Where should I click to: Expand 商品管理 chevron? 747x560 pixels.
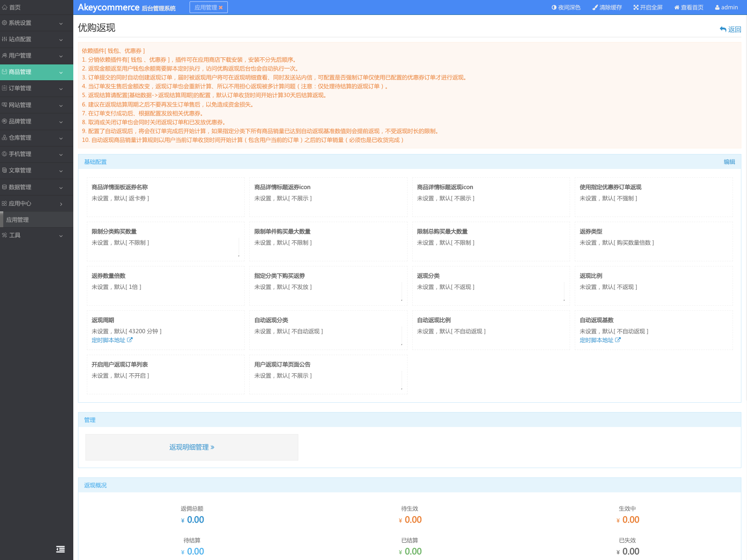coord(61,72)
